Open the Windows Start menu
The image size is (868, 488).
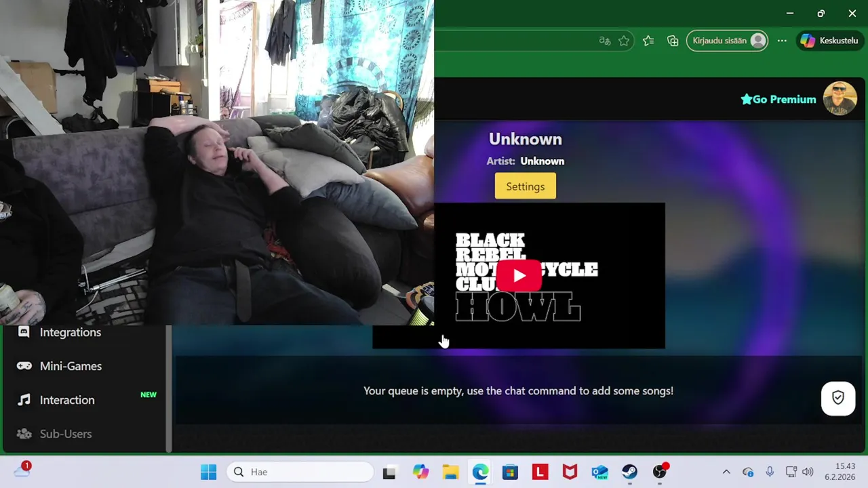pyautogui.click(x=208, y=472)
